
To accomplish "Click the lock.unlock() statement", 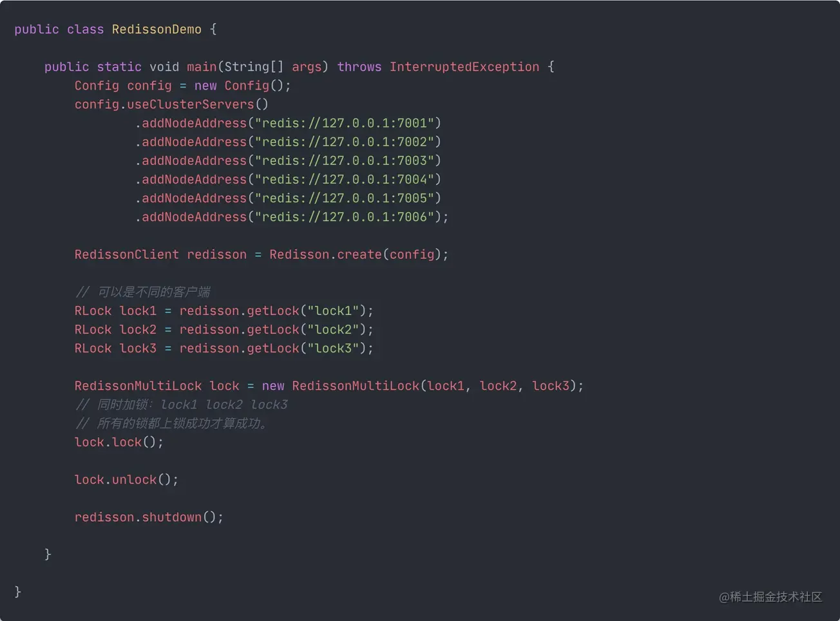I will pyautogui.click(x=126, y=479).
